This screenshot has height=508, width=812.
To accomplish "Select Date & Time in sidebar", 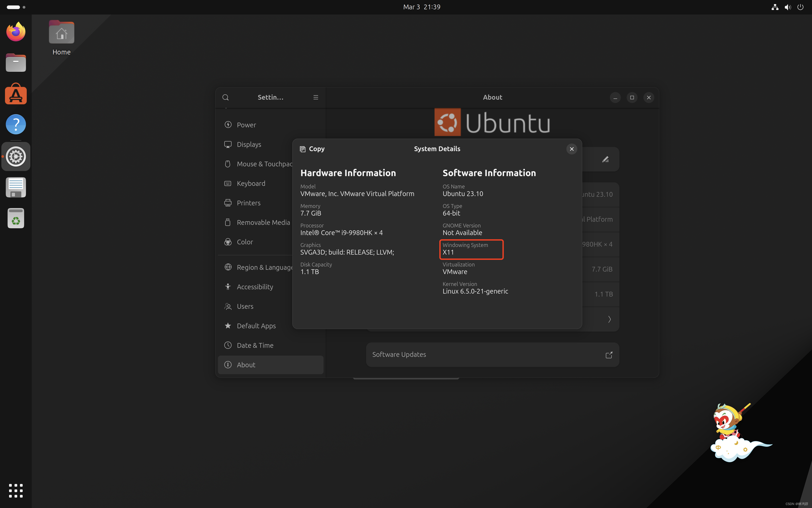I will click(x=271, y=345).
